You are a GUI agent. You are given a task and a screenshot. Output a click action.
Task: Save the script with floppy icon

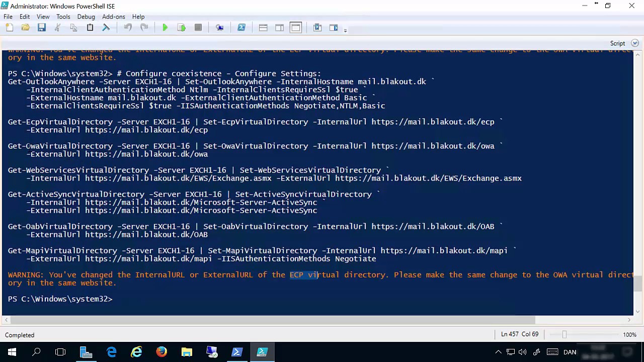[x=42, y=28]
